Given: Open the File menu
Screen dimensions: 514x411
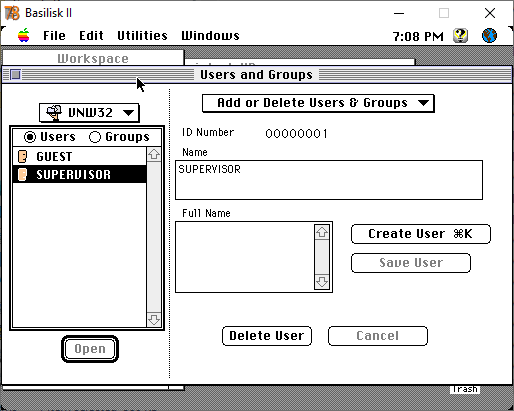Looking at the screenshot, I should coord(54,36).
